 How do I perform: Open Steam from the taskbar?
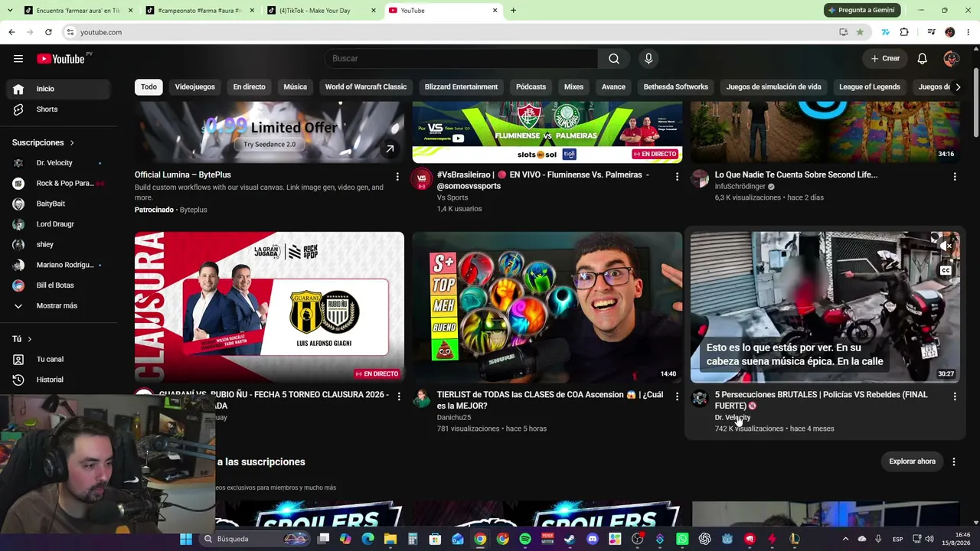[570, 539]
